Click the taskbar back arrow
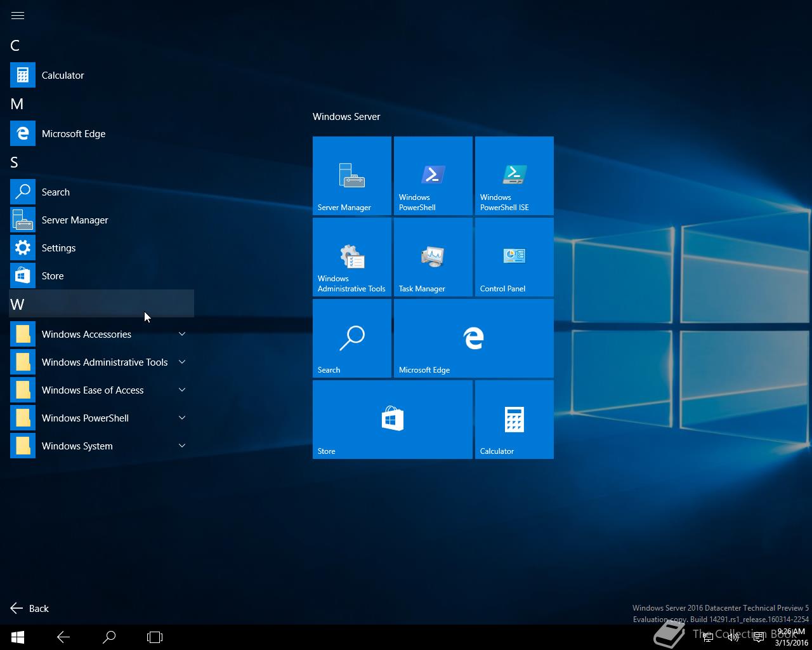The height and width of the screenshot is (650, 812). pyautogui.click(x=63, y=637)
